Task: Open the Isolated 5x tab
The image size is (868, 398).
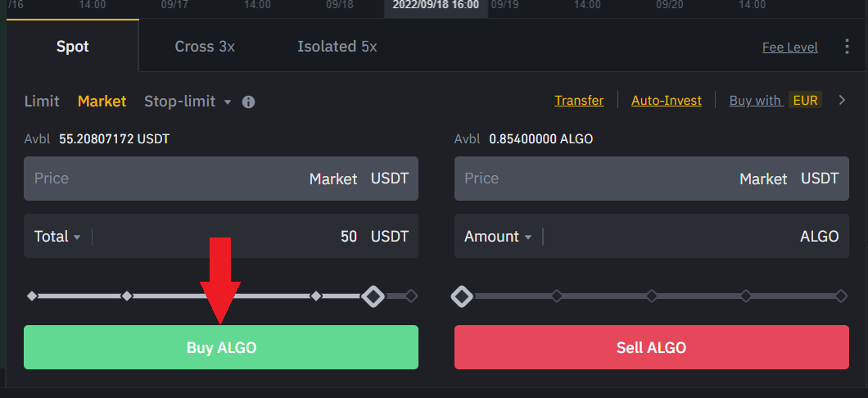Action: pos(337,47)
